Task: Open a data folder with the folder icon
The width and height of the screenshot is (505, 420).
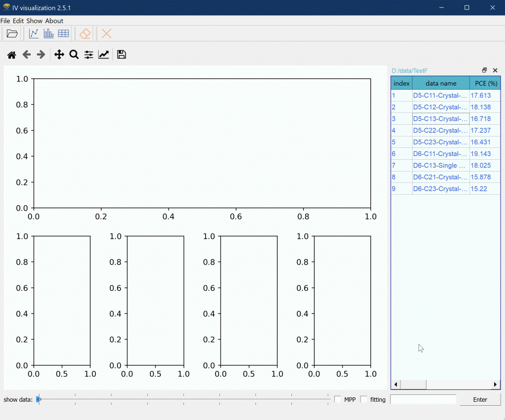Action: [12, 34]
